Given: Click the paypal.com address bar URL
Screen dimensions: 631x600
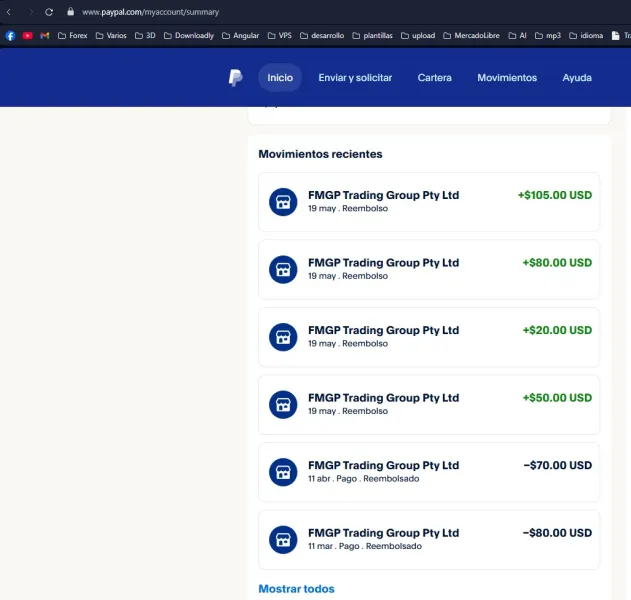Looking at the screenshot, I should pyautogui.click(x=150, y=12).
